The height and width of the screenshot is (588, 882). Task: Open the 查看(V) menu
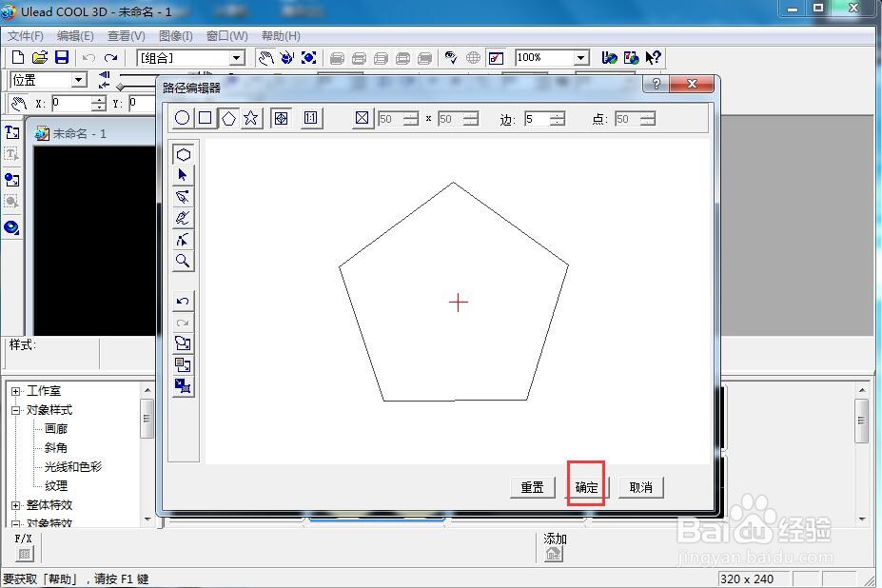[126, 36]
